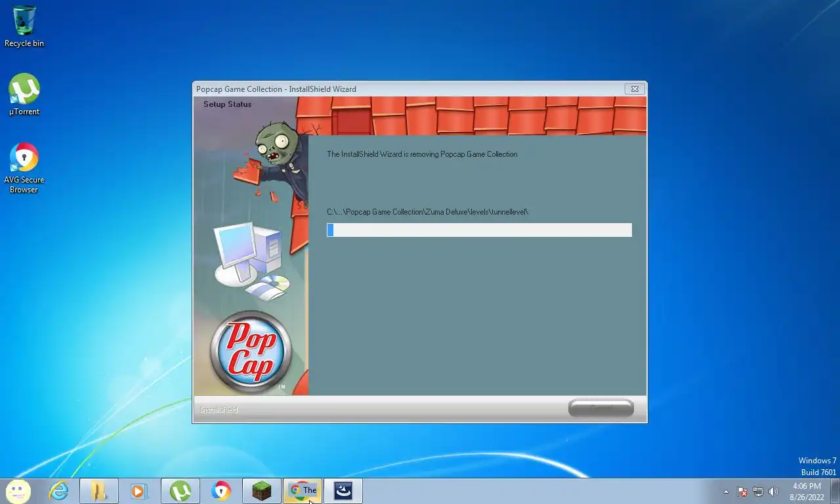Open the File Explorer folder in the taskbar
This screenshot has width=840, height=504.
pos(99,491)
